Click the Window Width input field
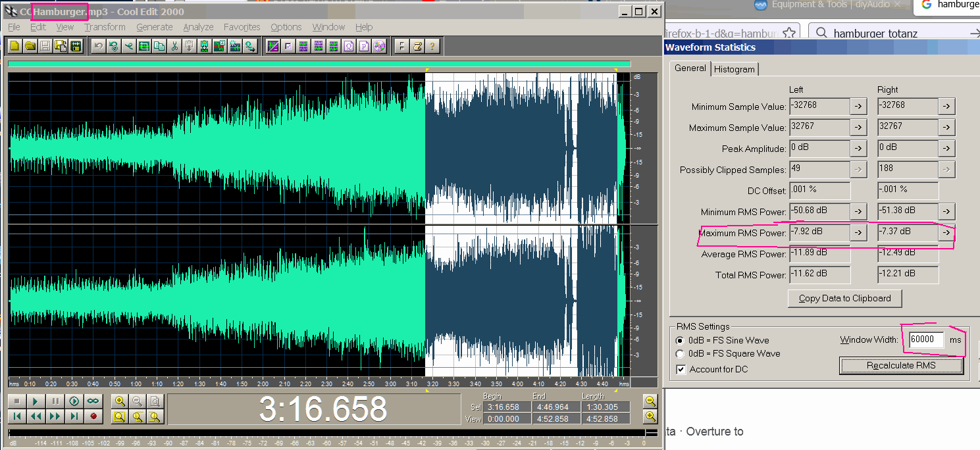 point(927,339)
